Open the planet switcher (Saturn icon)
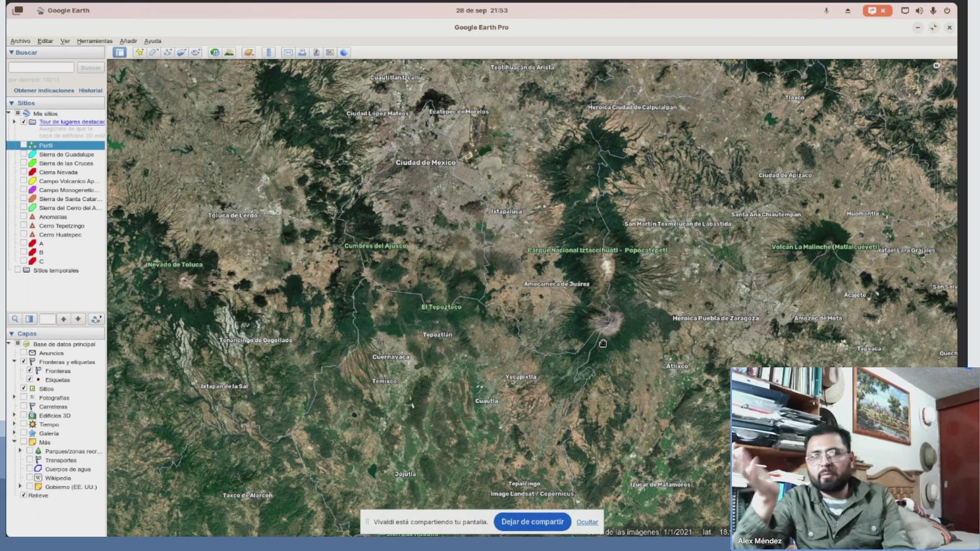Screen dimensions: 980x551 (249, 53)
